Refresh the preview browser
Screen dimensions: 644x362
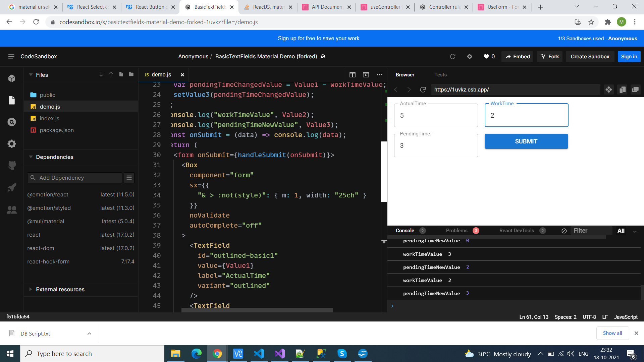[423, 89]
